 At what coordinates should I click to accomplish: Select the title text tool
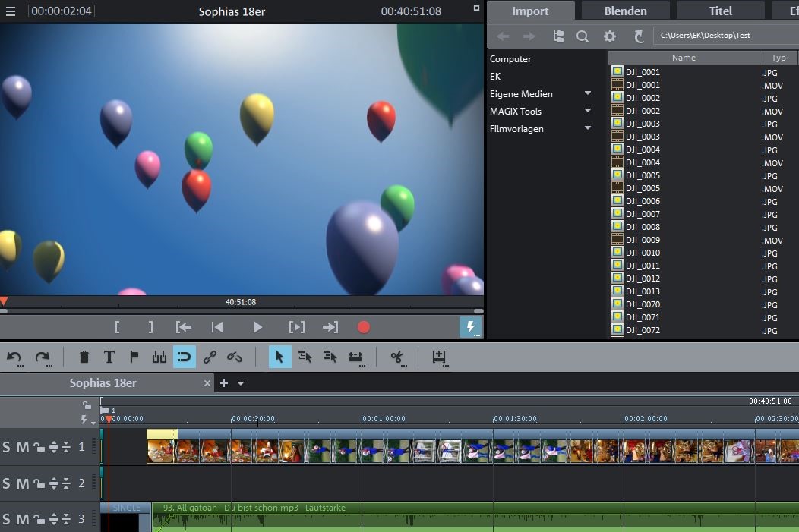tap(109, 357)
